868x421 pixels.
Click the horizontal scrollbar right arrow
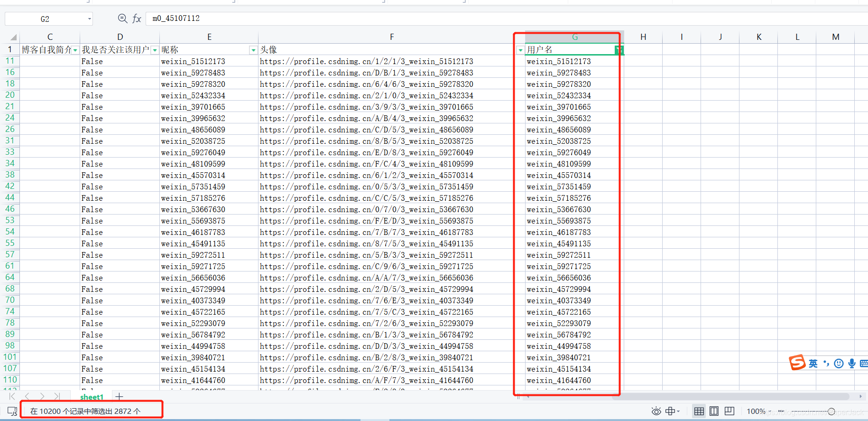(x=860, y=396)
